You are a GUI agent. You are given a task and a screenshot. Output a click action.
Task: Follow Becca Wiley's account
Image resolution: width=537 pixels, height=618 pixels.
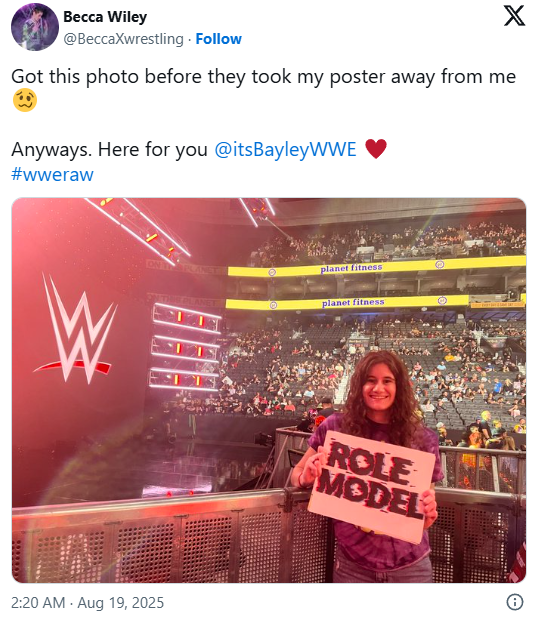(218, 39)
